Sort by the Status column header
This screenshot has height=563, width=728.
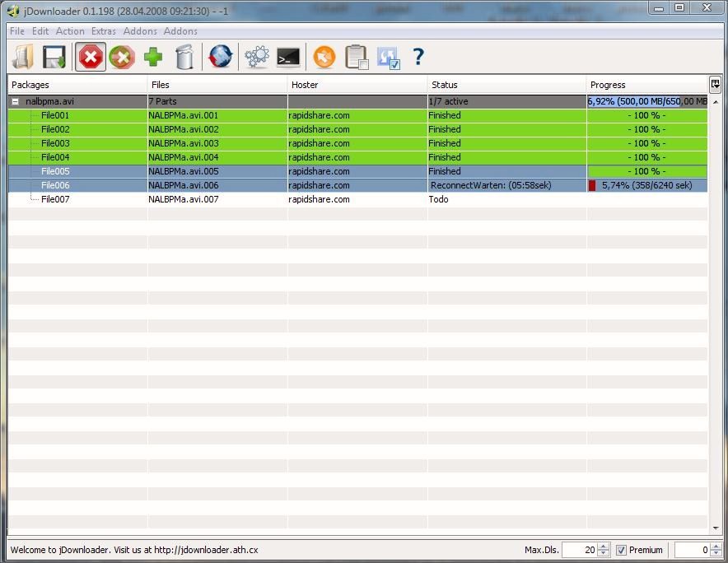pos(506,85)
